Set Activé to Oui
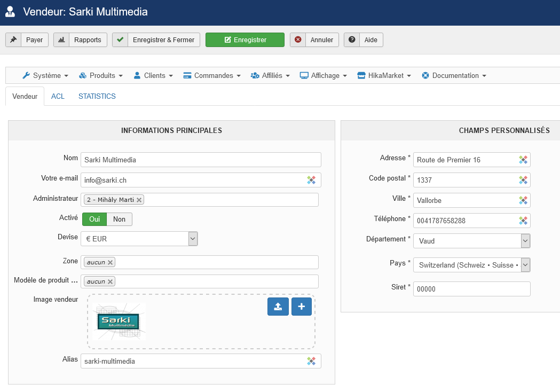The image size is (560, 392). pos(94,219)
